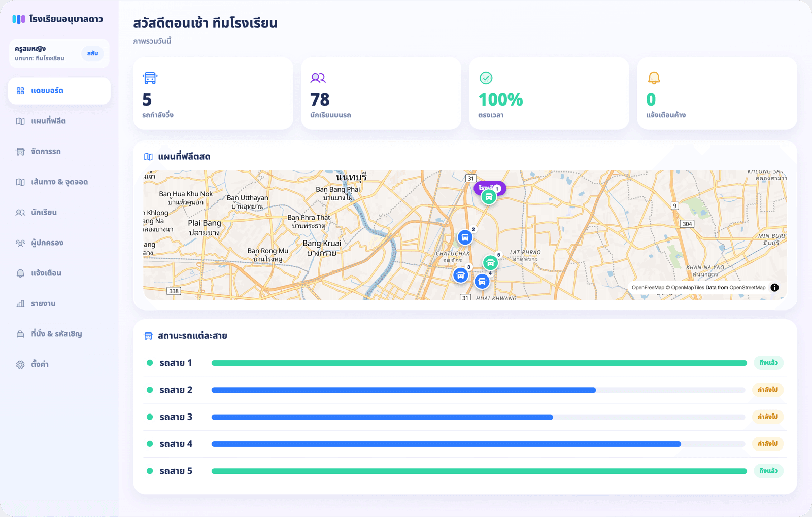Click ถึงแล้ว status badge for รถสาย 5
812x517 pixels.
768,471
